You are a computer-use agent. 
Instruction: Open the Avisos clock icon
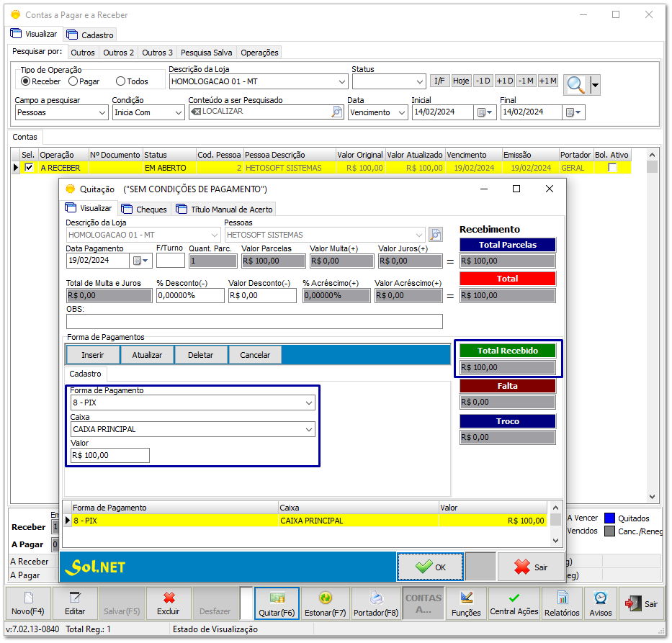tap(600, 598)
